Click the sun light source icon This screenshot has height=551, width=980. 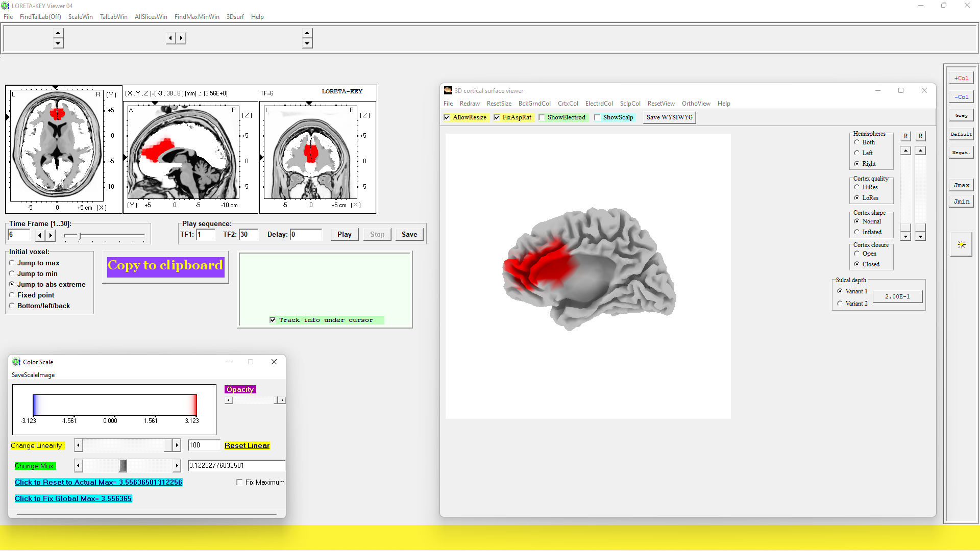tap(961, 245)
